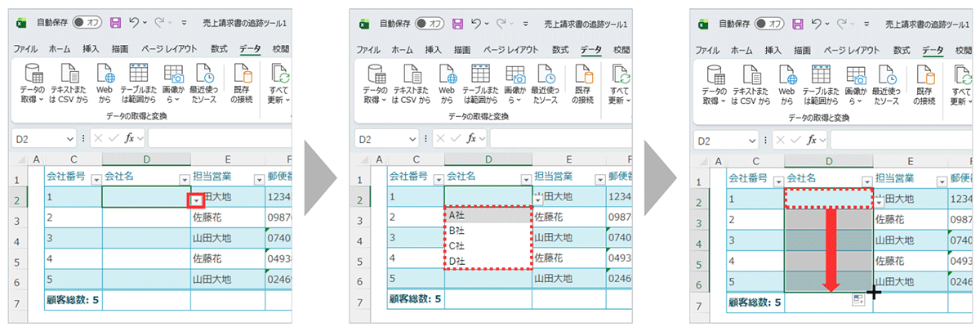The image size is (980, 327).
Task: Click the red-boxed dropdown arrow in cell D2
Action: click(x=196, y=199)
